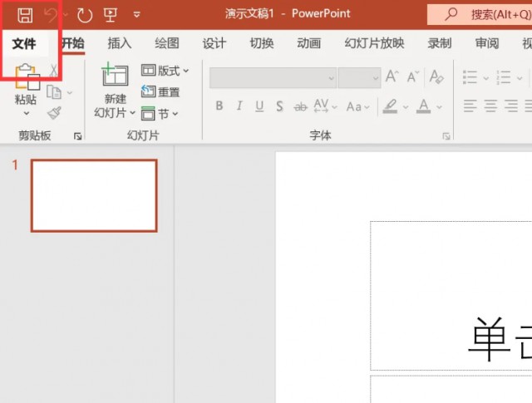Click the Copy icon
This screenshot has width=532, height=403.
click(x=54, y=92)
